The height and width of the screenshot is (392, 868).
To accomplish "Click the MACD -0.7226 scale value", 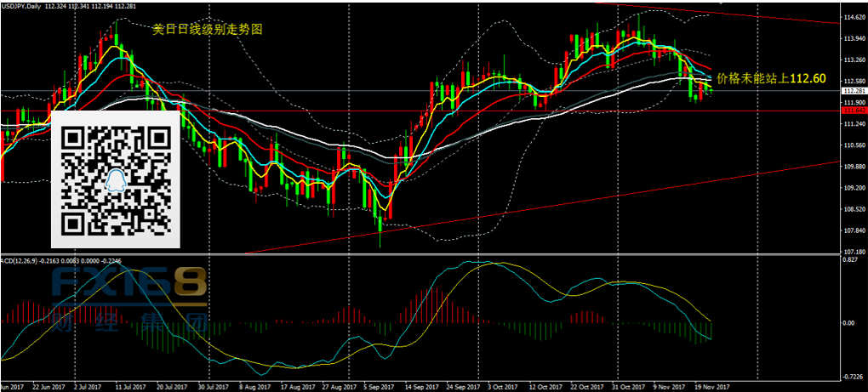I will 851,377.
